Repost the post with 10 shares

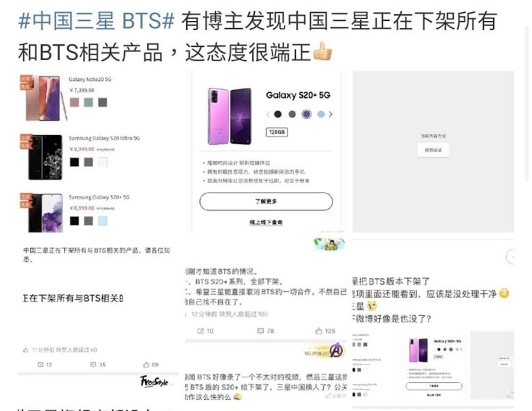(205, 331)
